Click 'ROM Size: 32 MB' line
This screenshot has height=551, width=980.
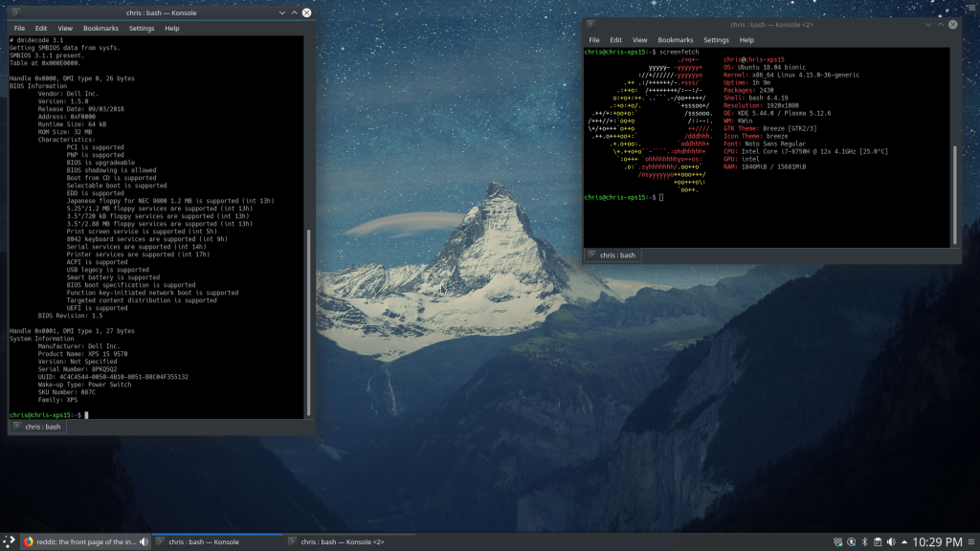click(x=65, y=132)
